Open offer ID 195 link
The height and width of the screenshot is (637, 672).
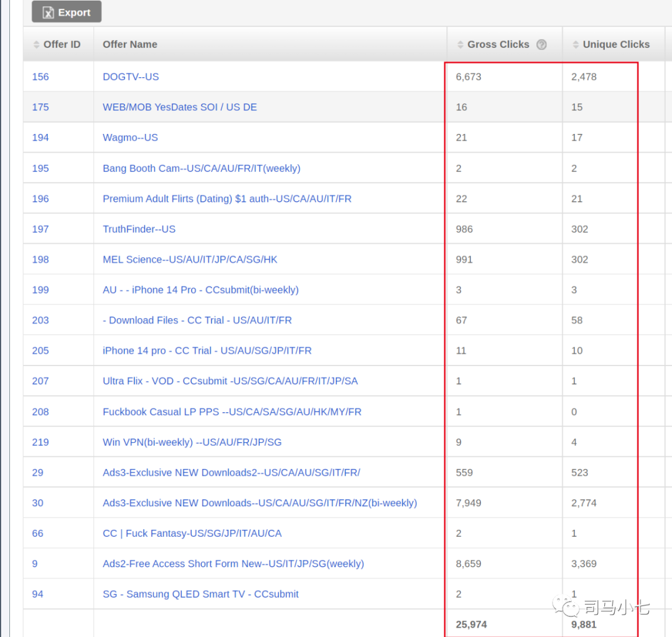pos(40,168)
